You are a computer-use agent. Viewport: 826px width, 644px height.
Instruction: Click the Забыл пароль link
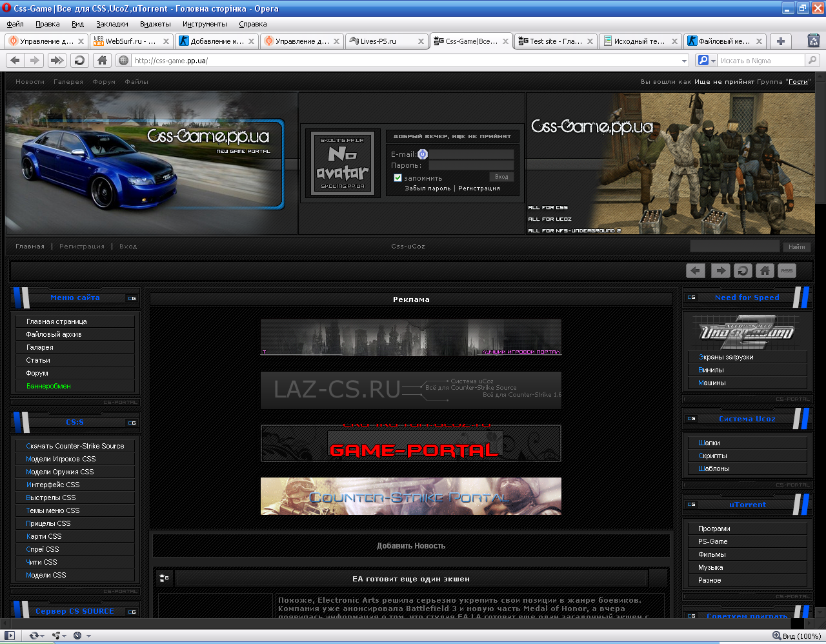tap(428, 188)
